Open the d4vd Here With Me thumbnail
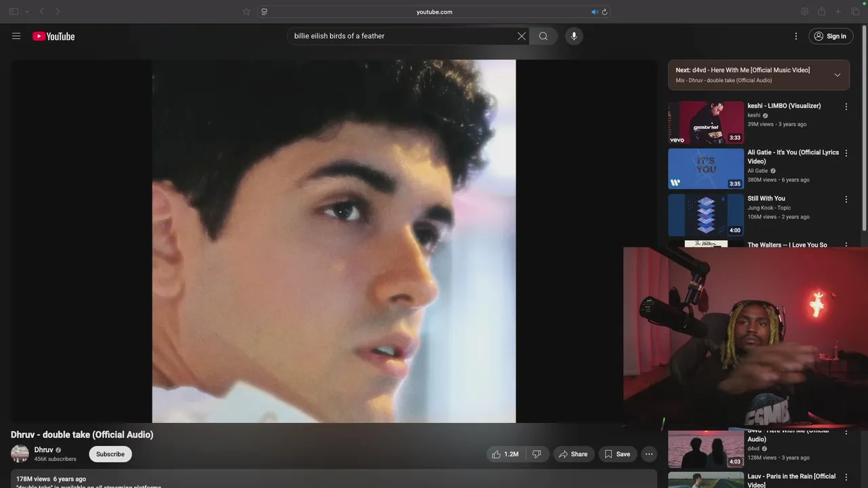This screenshot has width=868, height=488. [706, 449]
